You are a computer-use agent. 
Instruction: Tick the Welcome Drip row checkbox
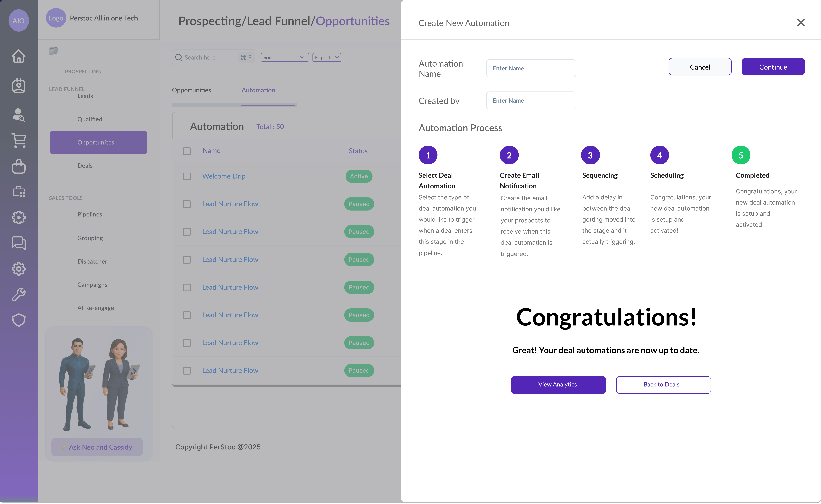(187, 176)
